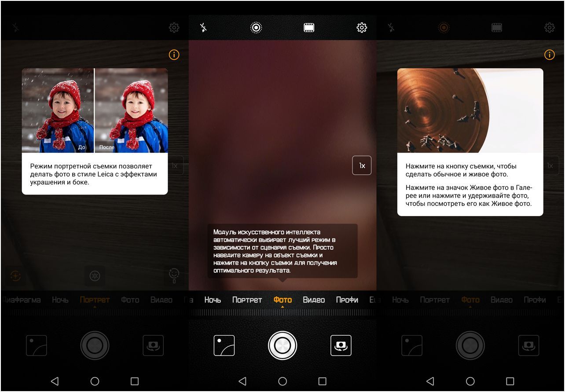The image size is (565, 392).
Task: Select the Портрет mode in the middle screen
Action: click(x=247, y=300)
